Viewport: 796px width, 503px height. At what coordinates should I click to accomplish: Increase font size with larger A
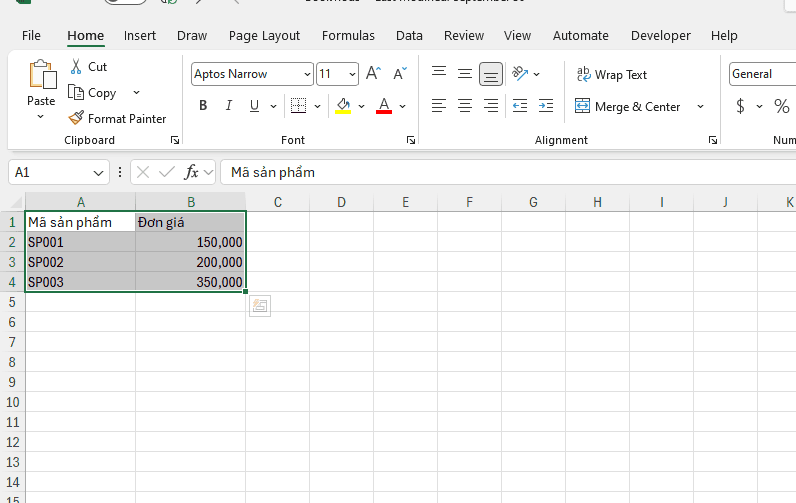click(x=373, y=74)
